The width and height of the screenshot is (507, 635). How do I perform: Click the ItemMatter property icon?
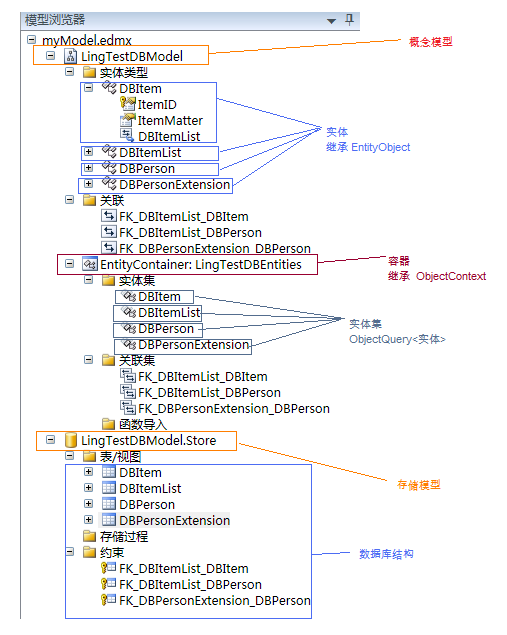click(128, 120)
